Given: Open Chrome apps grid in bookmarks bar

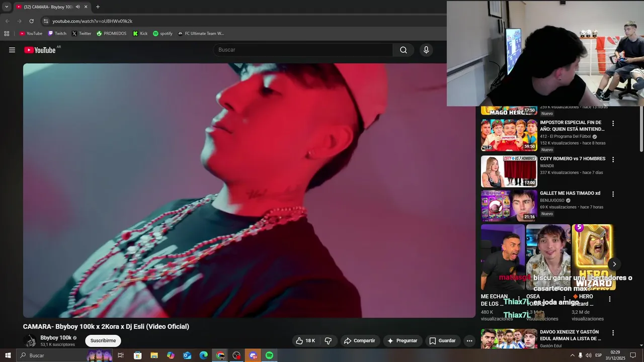Looking at the screenshot, I should [x=7, y=34].
